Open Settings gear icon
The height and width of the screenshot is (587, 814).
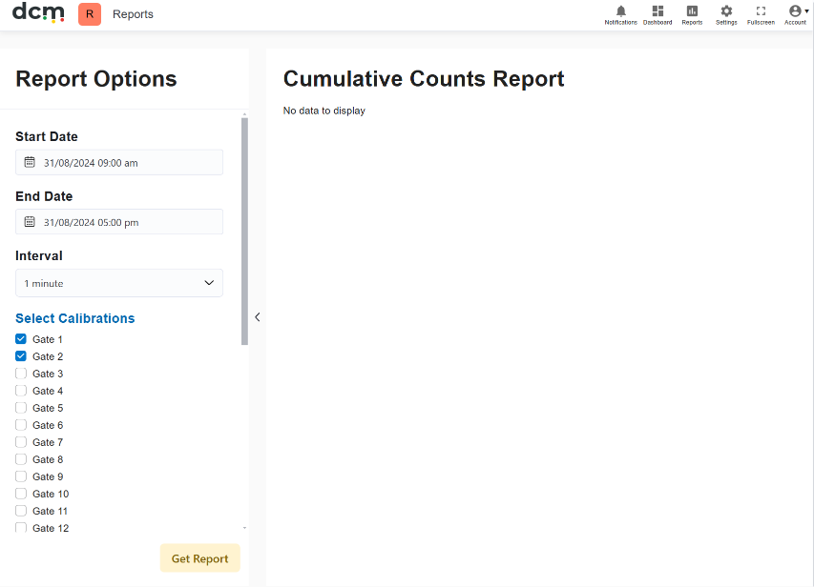pyautogui.click(x=726, y=11)
